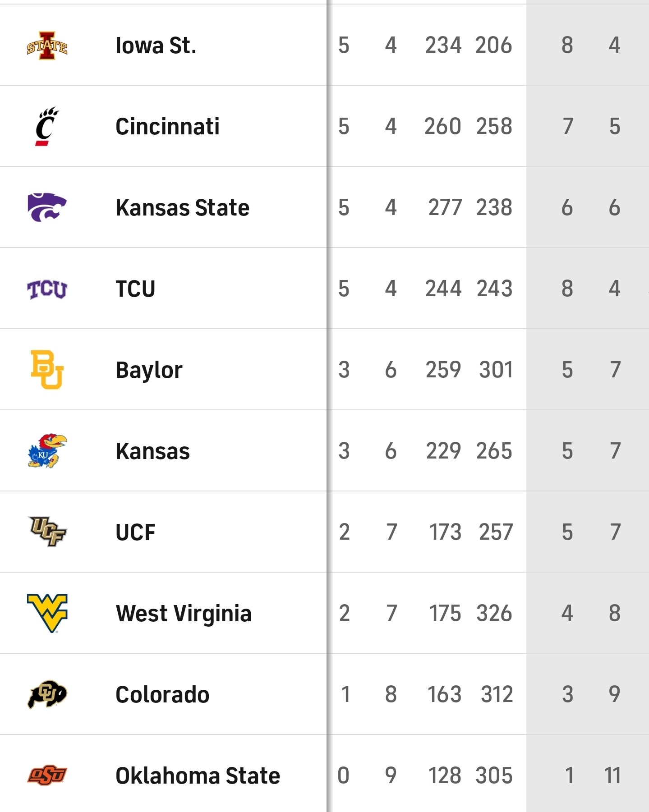Click Oklahoma State's 11 overall losses cell
649x812 pixels.
click(x=612, y=775)
